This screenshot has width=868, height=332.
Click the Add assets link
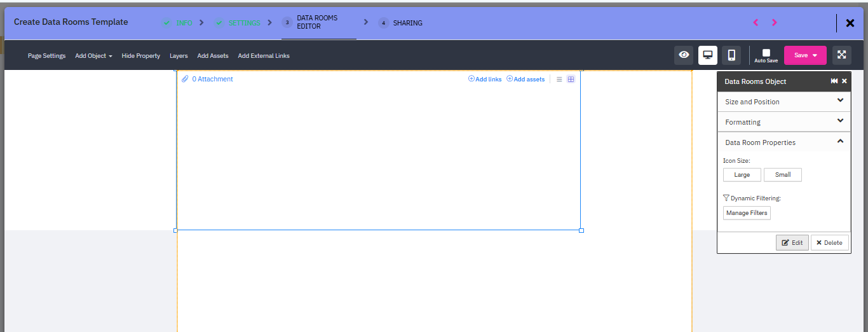click(x=526, y=80)
